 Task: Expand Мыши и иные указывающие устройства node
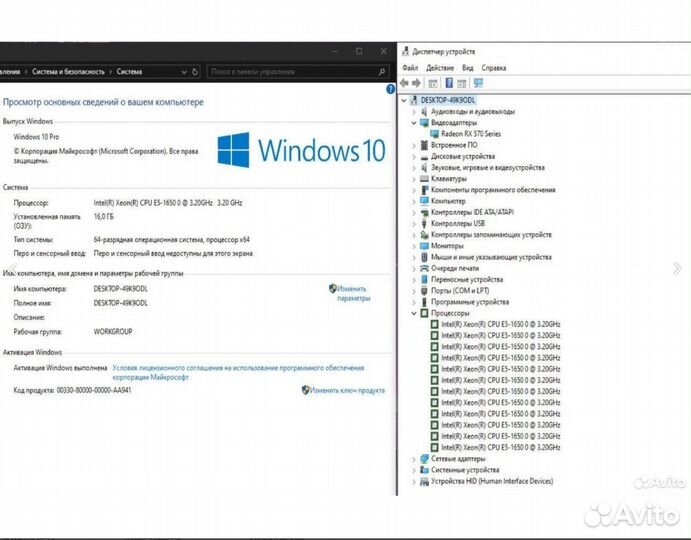413,257
